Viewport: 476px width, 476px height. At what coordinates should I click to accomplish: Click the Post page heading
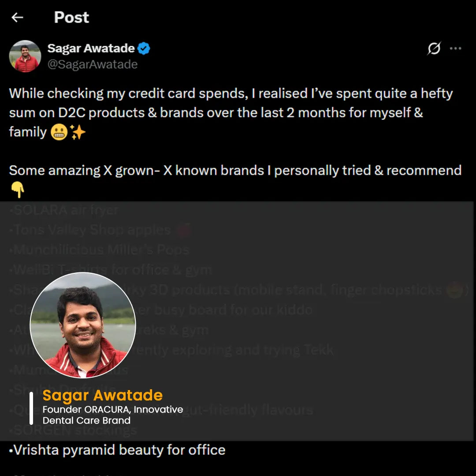(x=71, y=18)
